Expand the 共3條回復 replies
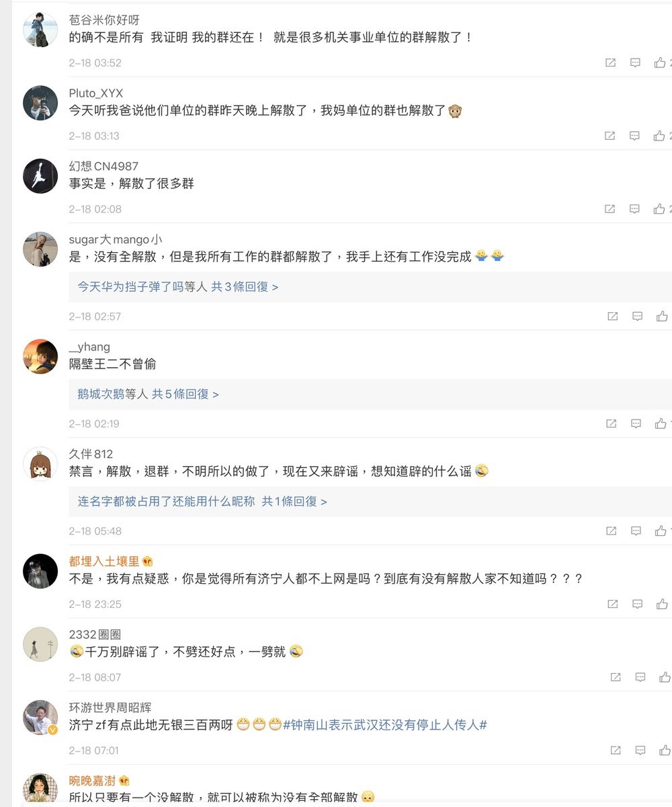 click(x=245, y=286)
